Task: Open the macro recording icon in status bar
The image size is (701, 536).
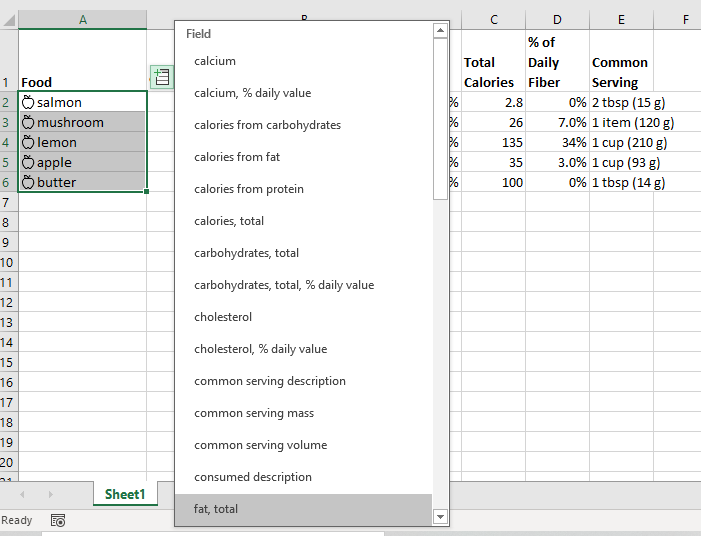Action: [58, 520]
